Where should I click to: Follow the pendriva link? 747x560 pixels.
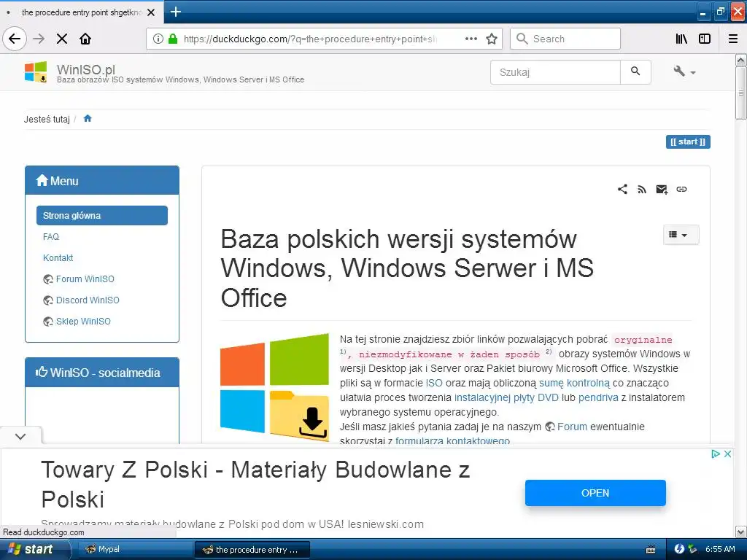pos(598,397)
